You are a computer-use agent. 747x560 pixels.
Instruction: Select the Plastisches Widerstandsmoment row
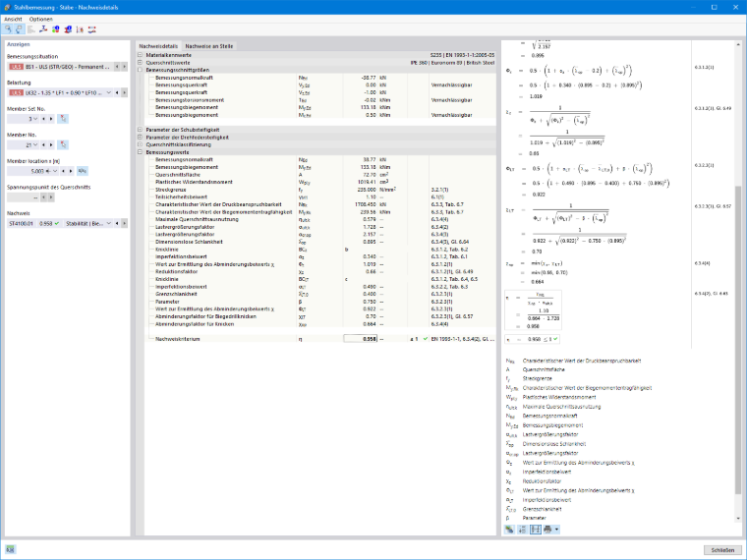320,182
